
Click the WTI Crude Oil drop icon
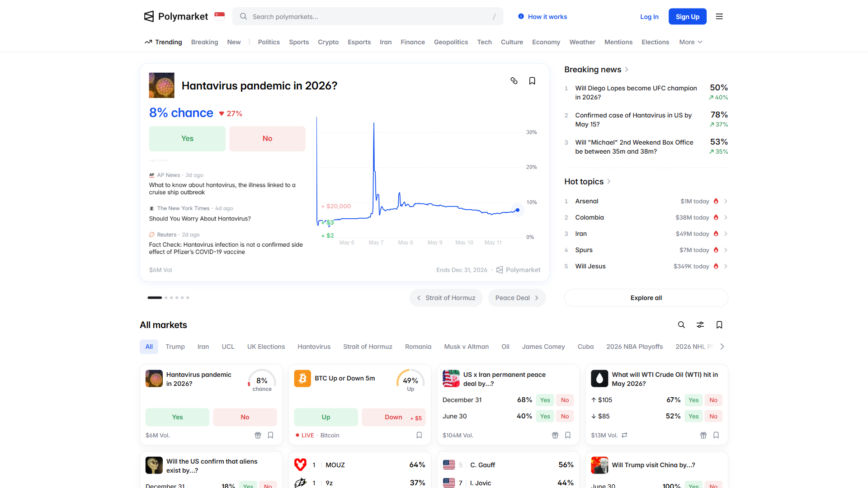click(x=599, y=379)
